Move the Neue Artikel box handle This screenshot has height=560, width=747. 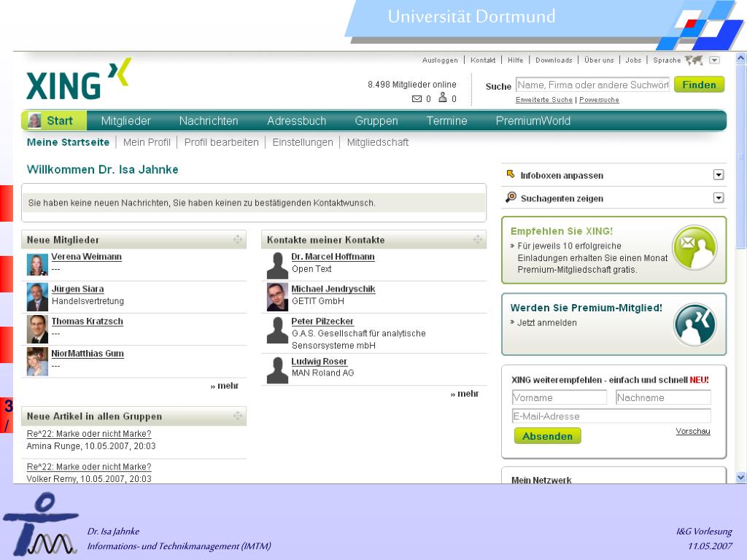pos(237,416)
